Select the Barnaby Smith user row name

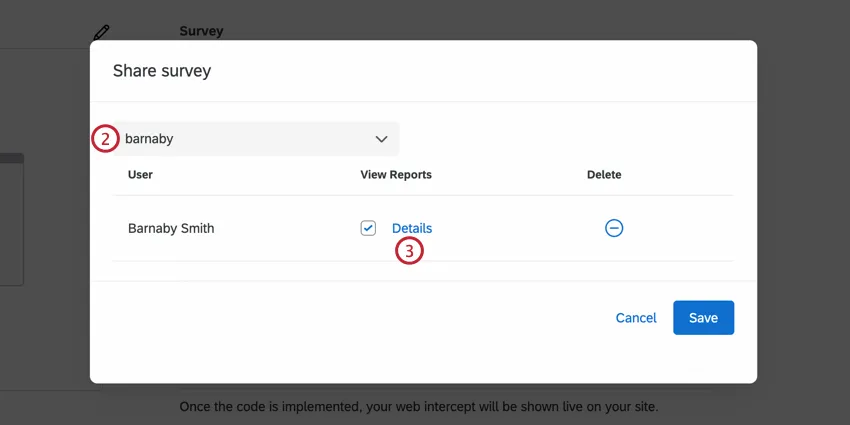[171, 228]
